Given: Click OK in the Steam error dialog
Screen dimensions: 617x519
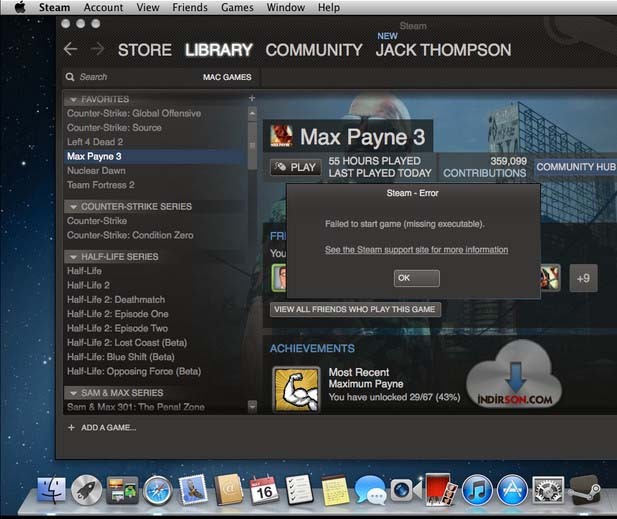Looking at the screenshot, I should point(417,278).
